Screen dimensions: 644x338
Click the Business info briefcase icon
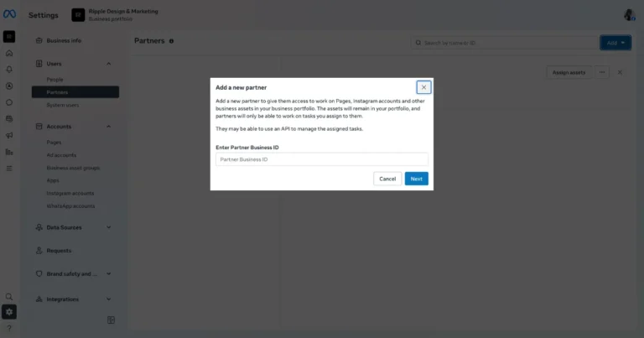(x=39, y=40)
